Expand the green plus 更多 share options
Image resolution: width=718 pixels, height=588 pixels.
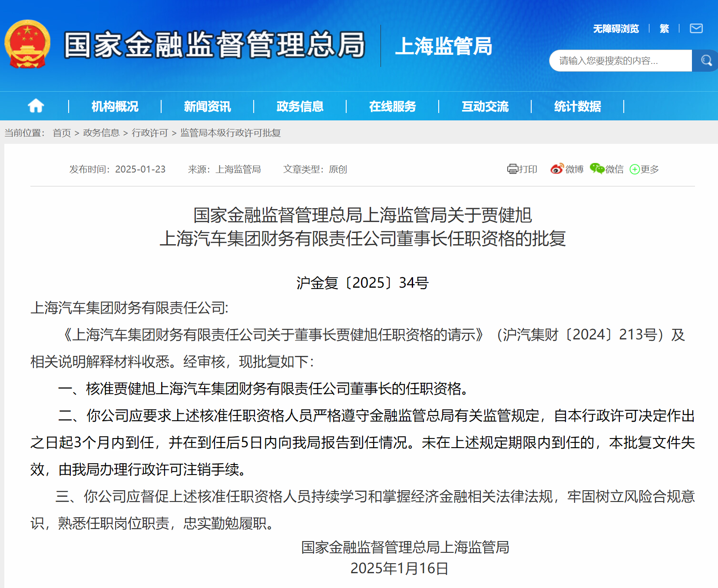click(635, 169)
